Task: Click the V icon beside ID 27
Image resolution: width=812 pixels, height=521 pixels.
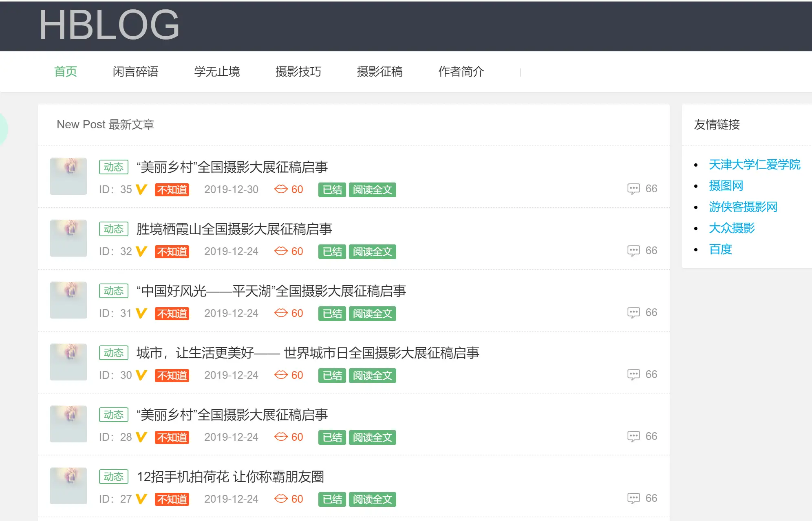Action: tap(141, 499)
